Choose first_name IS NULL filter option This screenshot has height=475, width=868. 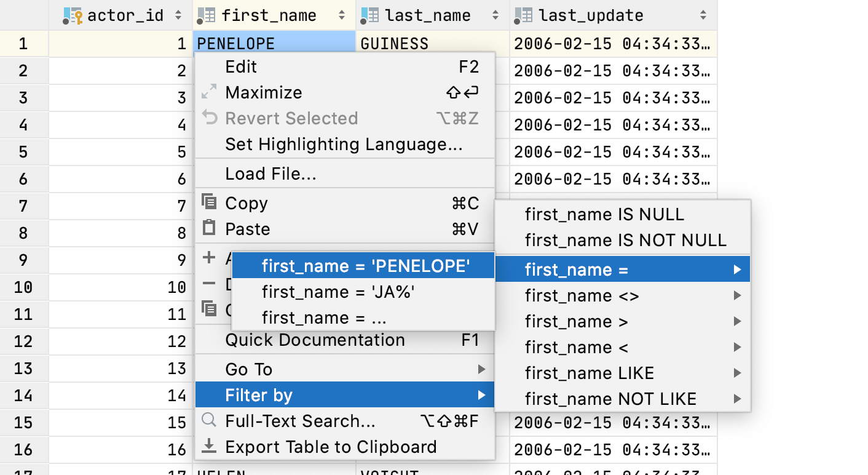604,214
